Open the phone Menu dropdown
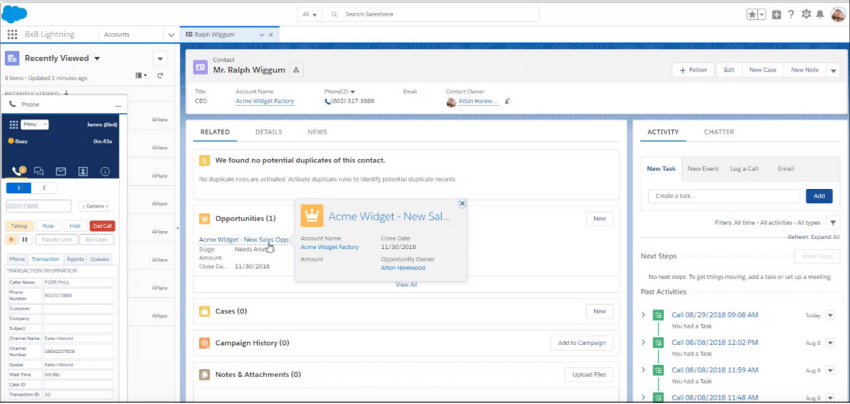This screenshot has width=850, height=404. click(35, 125)
